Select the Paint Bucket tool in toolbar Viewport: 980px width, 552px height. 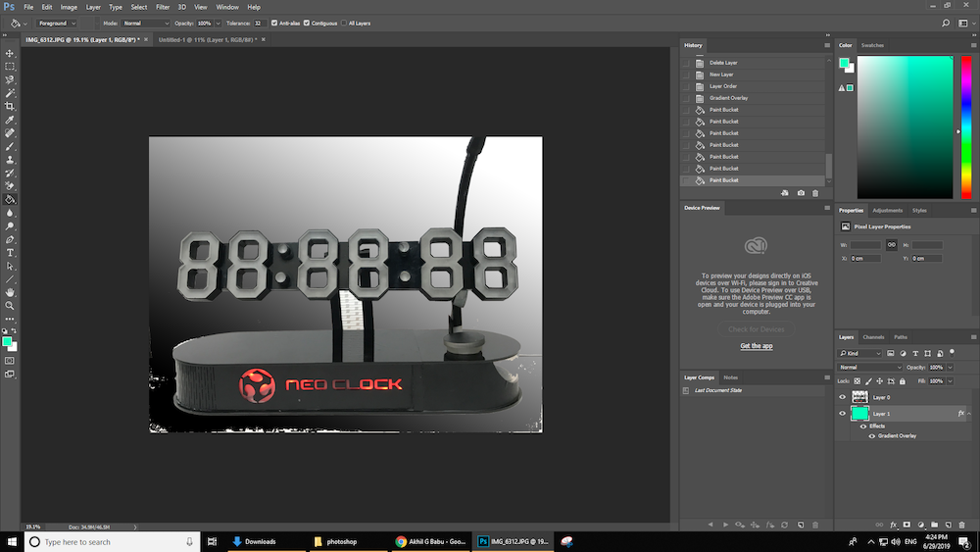pyautogui.click(x=10, y=199)
